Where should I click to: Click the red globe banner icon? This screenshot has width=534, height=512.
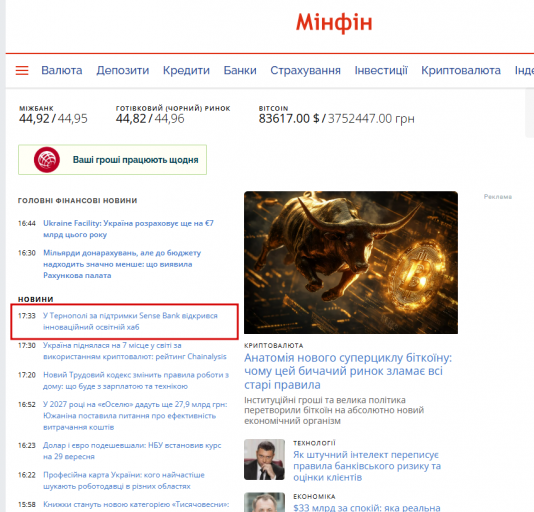[47, 159]
